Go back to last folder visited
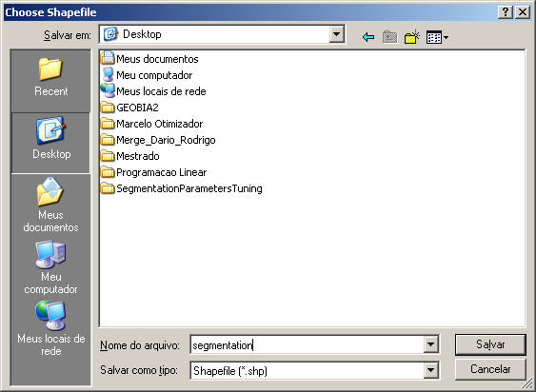The image size is (536, 392). pyautogui.click(x=368, y=36)
